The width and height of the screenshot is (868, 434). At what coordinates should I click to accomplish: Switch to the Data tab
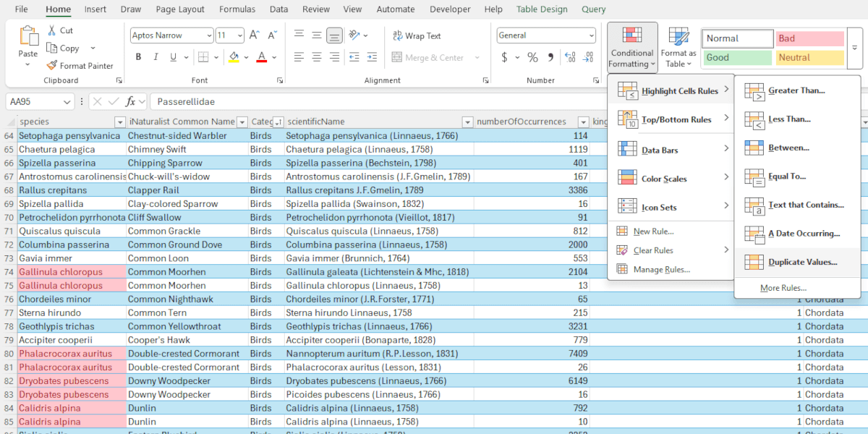[278, 9]
